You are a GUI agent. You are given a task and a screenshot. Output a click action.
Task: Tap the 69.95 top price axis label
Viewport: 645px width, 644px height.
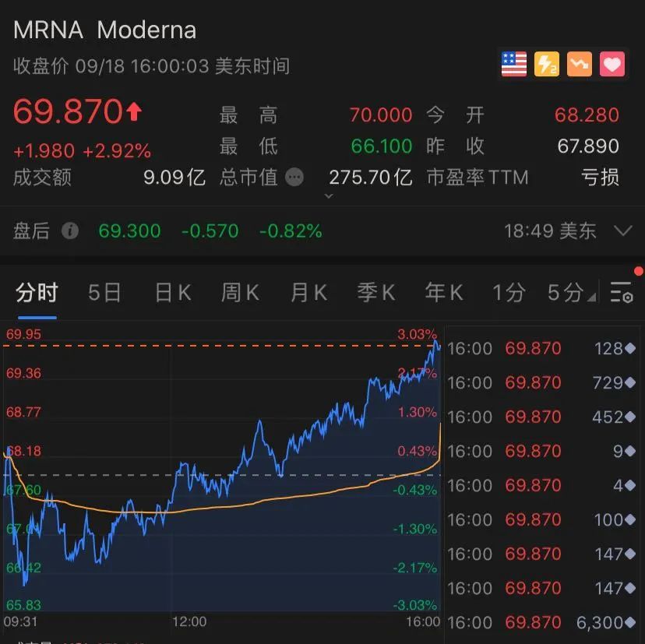[23, 334]
